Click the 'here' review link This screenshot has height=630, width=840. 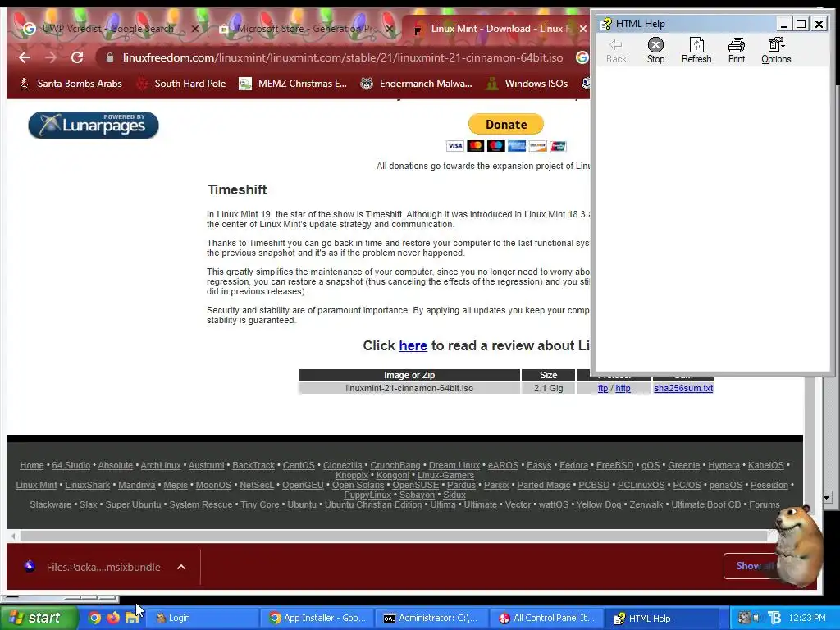coord(413,345)
